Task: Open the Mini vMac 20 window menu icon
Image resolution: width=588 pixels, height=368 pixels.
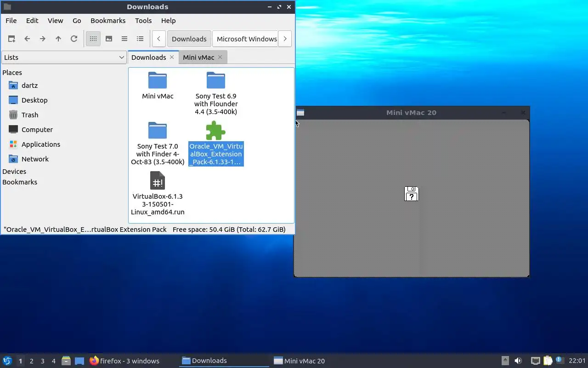Action: point(300,112)
